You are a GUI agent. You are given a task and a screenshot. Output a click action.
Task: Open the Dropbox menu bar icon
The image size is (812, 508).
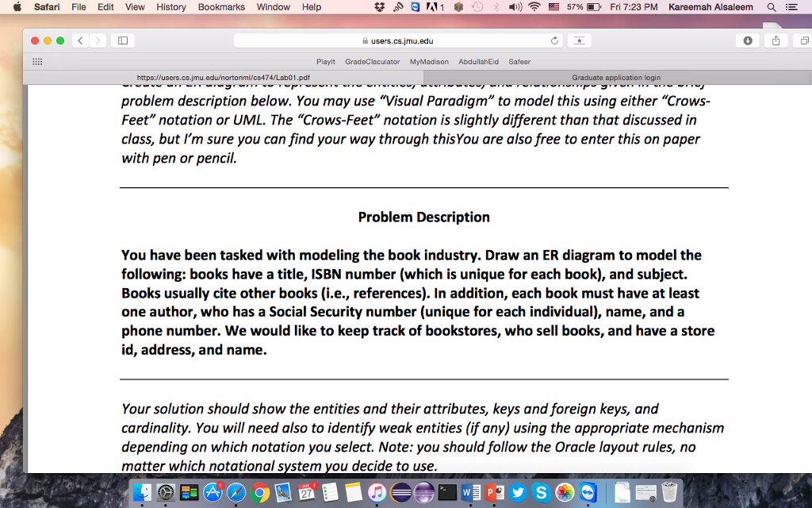[x=380, y=7]
